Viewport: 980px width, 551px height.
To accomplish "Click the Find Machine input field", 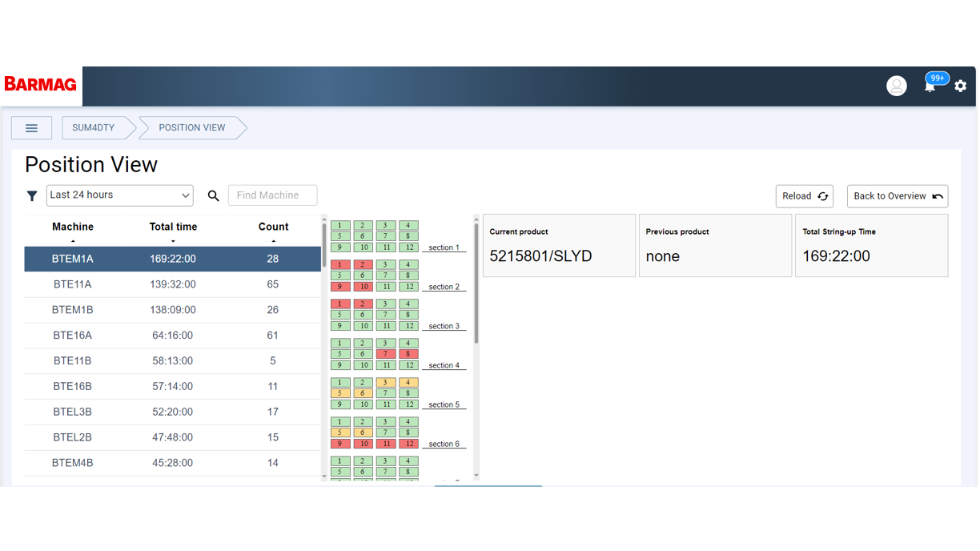I will [x=272, y=195].
